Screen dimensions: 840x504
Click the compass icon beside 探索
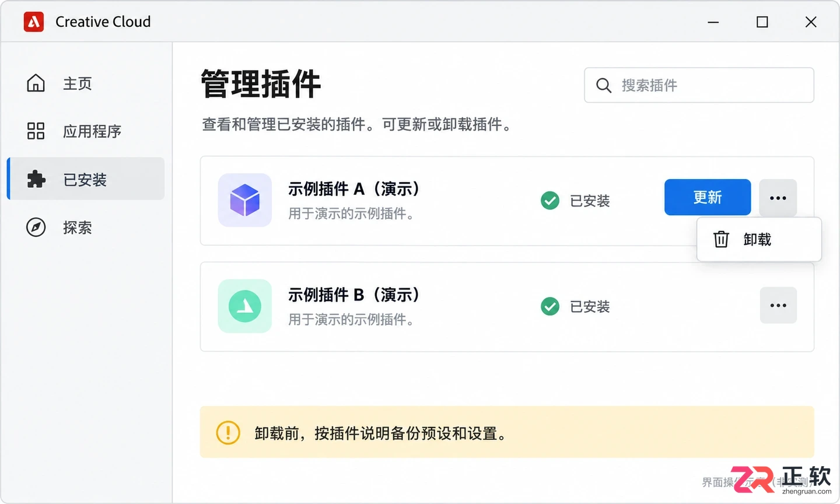pyautogui.click(x=36, y=227)
